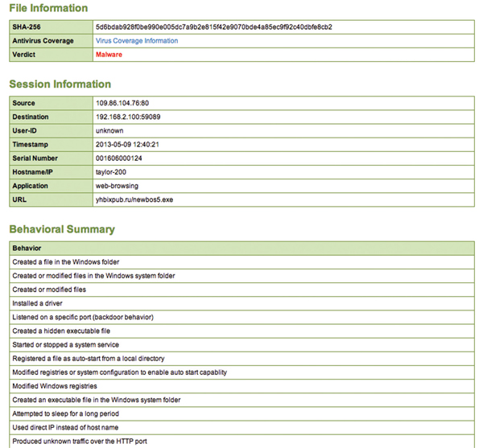This screenshot has height=448, width=483.
Task: Click the timestamp value 2013-05-09 12:40:21
Action: coord(126,144)
